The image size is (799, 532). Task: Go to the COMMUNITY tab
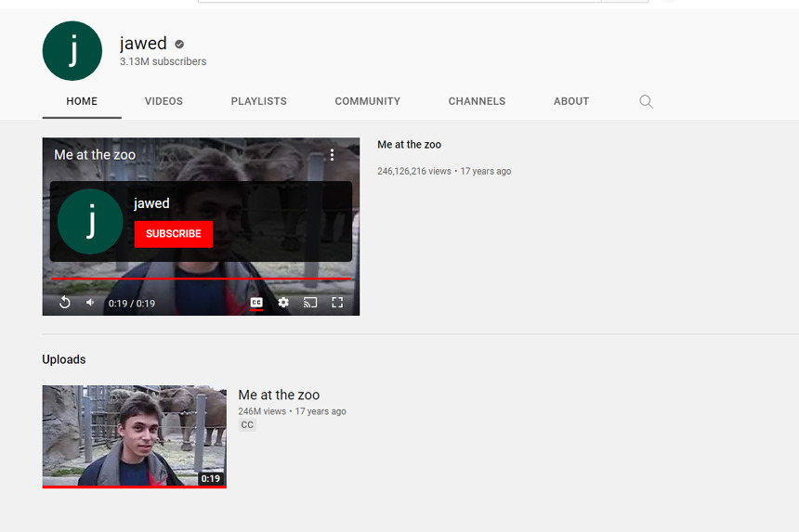tap(367, 101)
